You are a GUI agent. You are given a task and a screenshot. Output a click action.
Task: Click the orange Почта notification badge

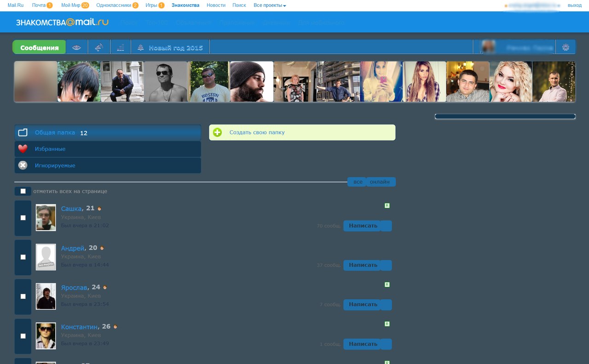(50, 6)
